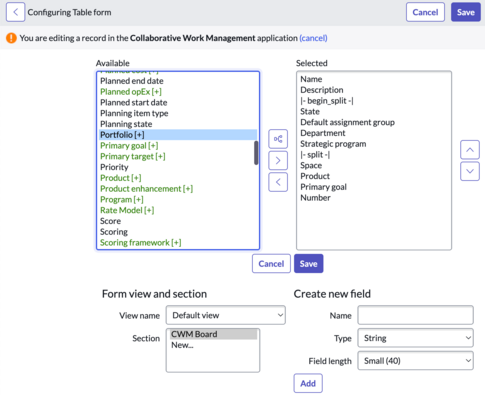Select State in Selected list
485x397 pixels.
(374, 111)
